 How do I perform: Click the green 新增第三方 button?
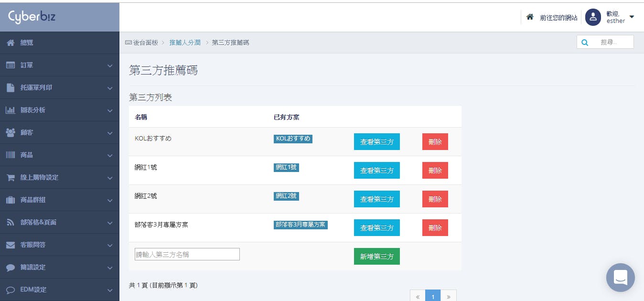point(377,257)
